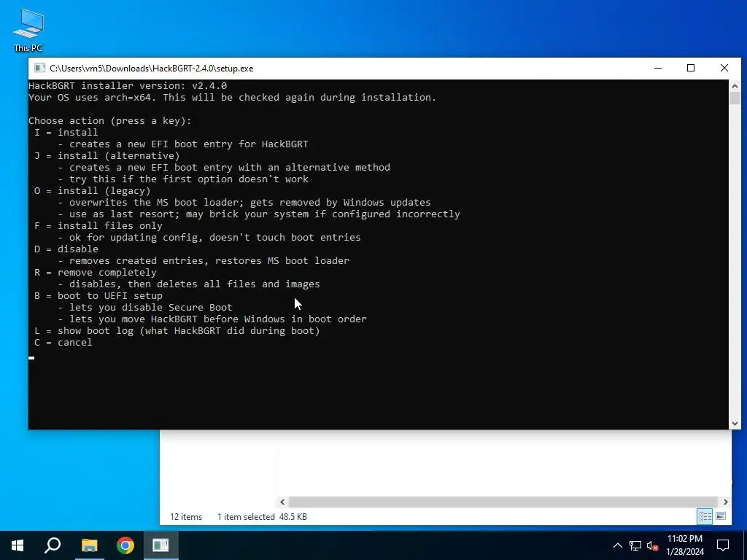Image resolution: width=747 pixels, height=560 pixels.
Task: Show hidden system tray icons
Action: [x=617, y=545]
